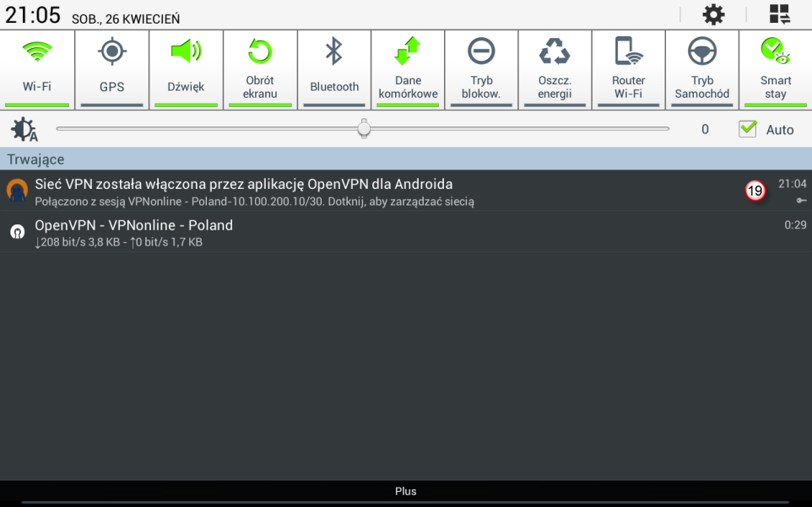
Task: Uncheck the Auto brightness checkbox
Action: coord(747,129)
